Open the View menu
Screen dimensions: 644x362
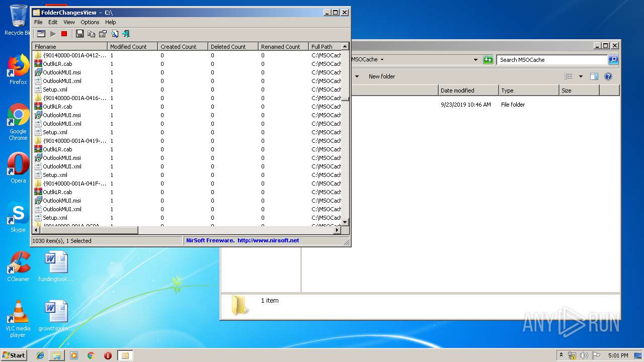[69, 22]
